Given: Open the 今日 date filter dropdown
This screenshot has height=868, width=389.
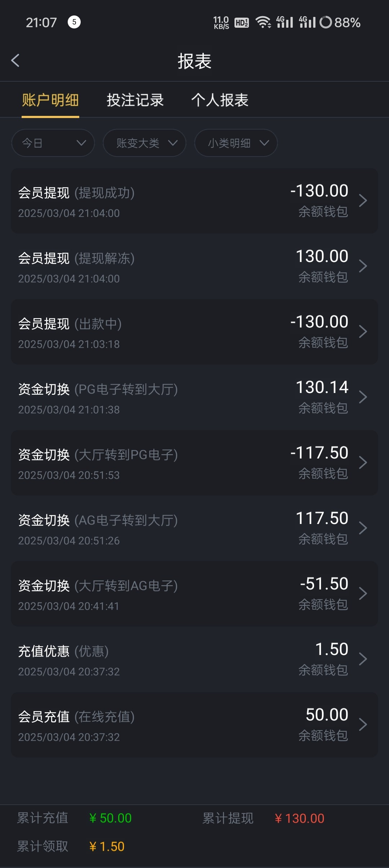Looking at the screenshot, I should 53,143.
